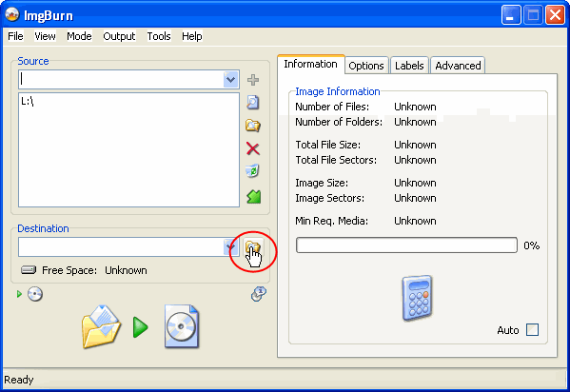The width and height of the screenshot is (570, 392).
Task: Open the Mode menu
Action: click(79, 36)
